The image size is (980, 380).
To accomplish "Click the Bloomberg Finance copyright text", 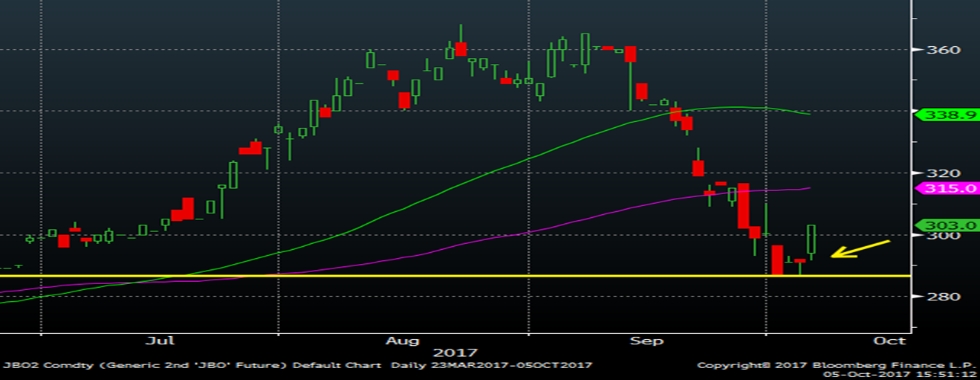I will [836, 365].
